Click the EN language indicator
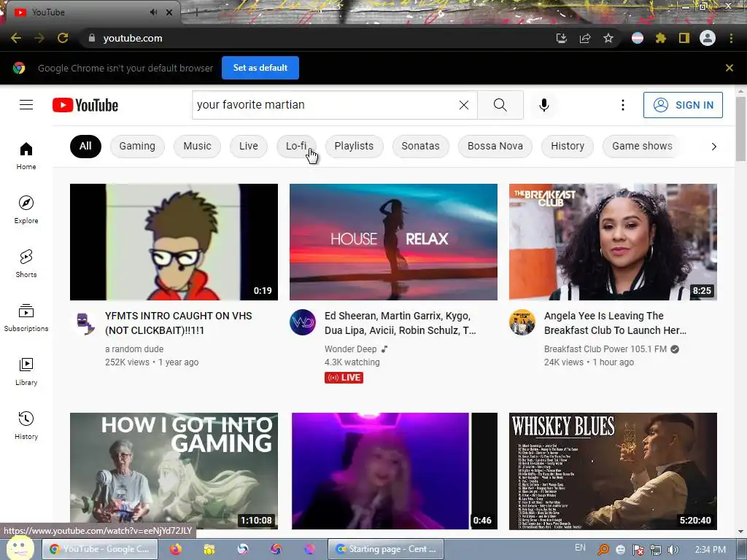 [x=580, y=548]
